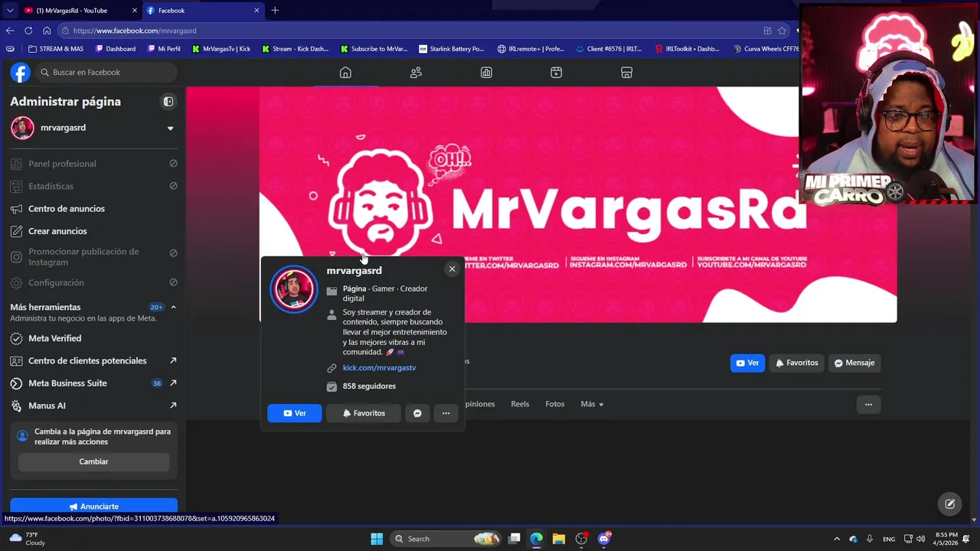Screen dimensions: 980x551
Task: Open the Video icon in top navigation
Action: 557,72
